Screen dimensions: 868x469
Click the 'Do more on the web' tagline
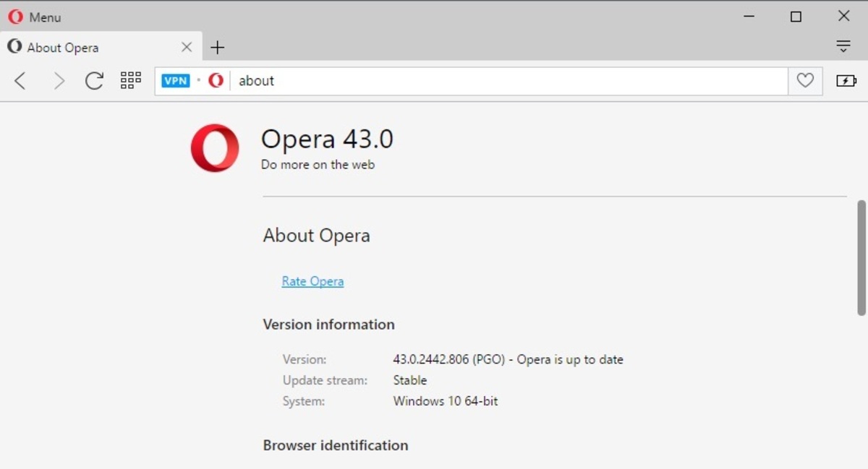tap(318, 165)
